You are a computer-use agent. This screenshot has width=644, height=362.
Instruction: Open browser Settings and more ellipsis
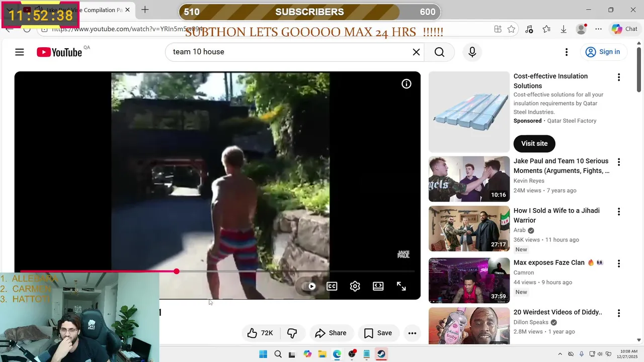click(598, 29)
